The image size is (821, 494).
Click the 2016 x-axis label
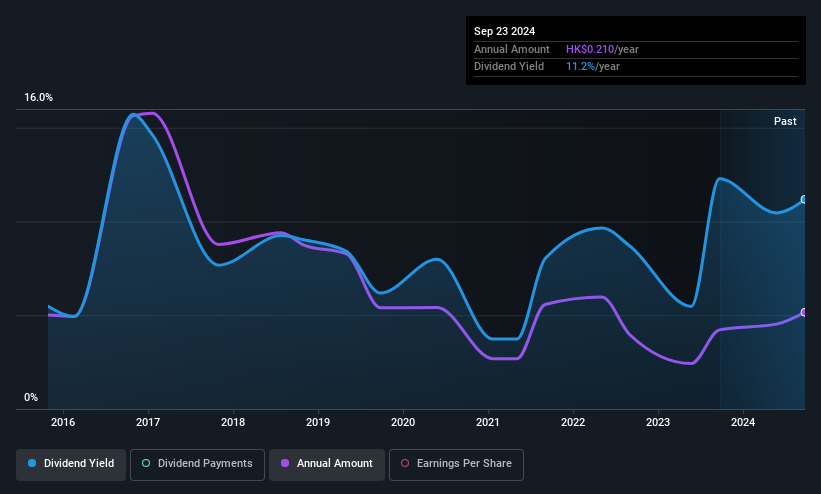[x=63, y=422]
